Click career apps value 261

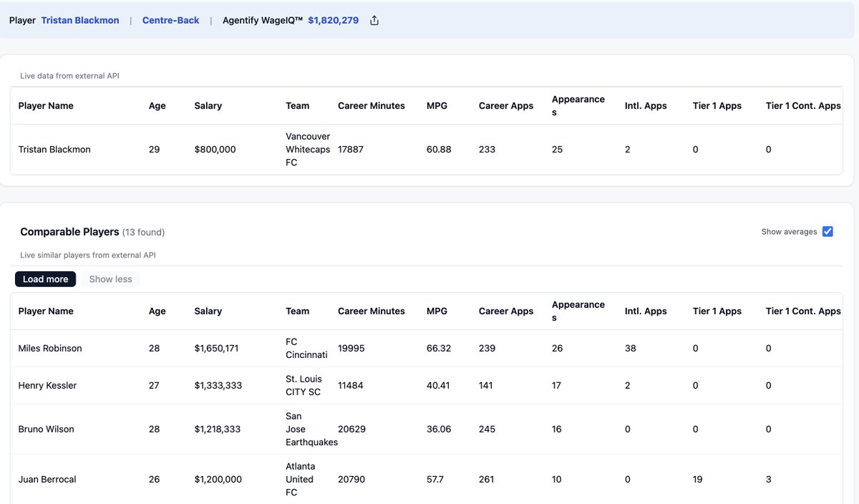(x=487, y=480)
